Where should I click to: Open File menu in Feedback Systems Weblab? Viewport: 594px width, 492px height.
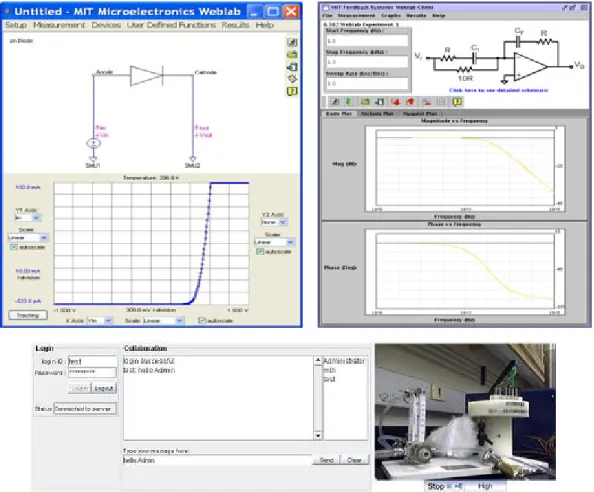pos(327,16)
